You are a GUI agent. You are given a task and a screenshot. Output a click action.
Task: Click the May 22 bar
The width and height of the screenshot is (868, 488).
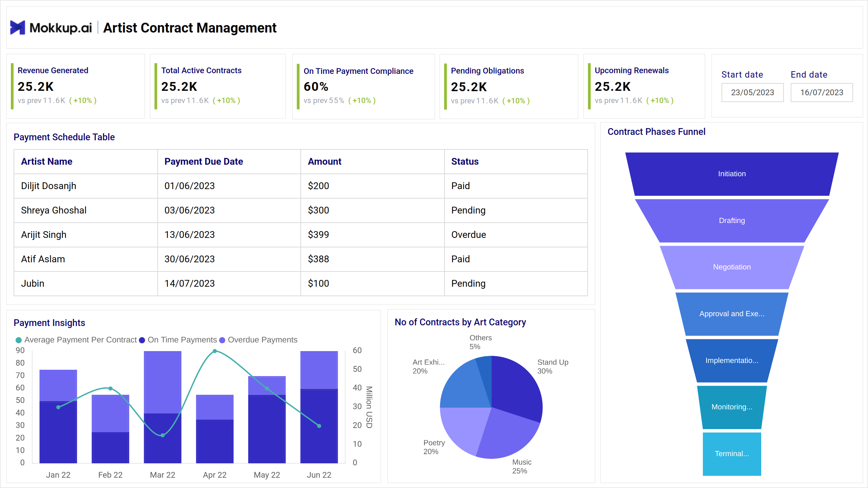tap(267, 420)
